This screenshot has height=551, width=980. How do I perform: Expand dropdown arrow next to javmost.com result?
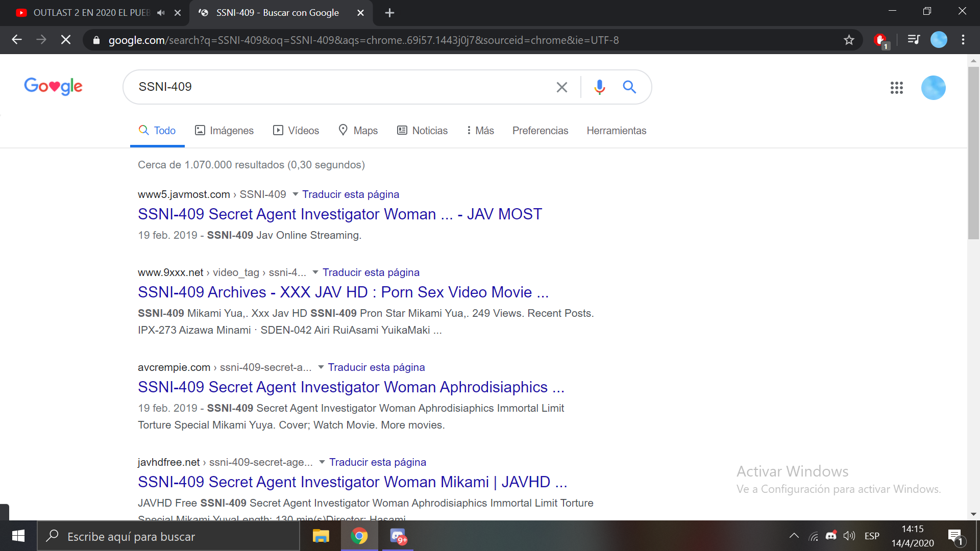tap(295, 194)
